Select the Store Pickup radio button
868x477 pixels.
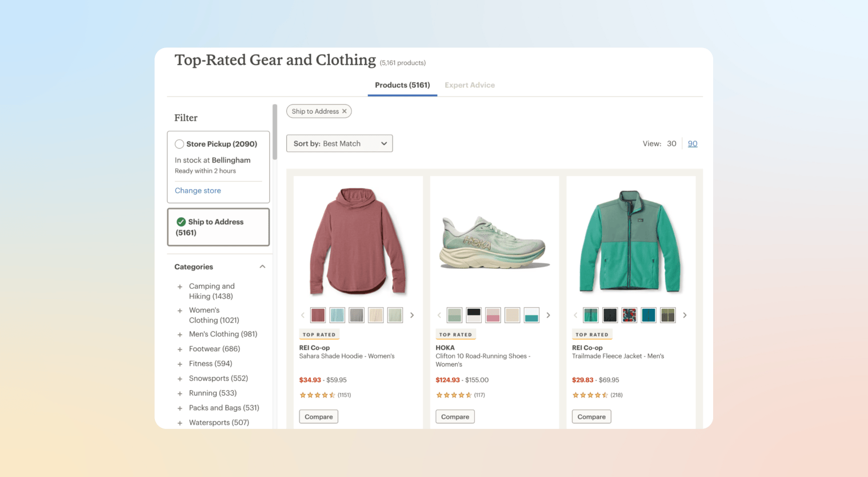click(x=179, y=144)
